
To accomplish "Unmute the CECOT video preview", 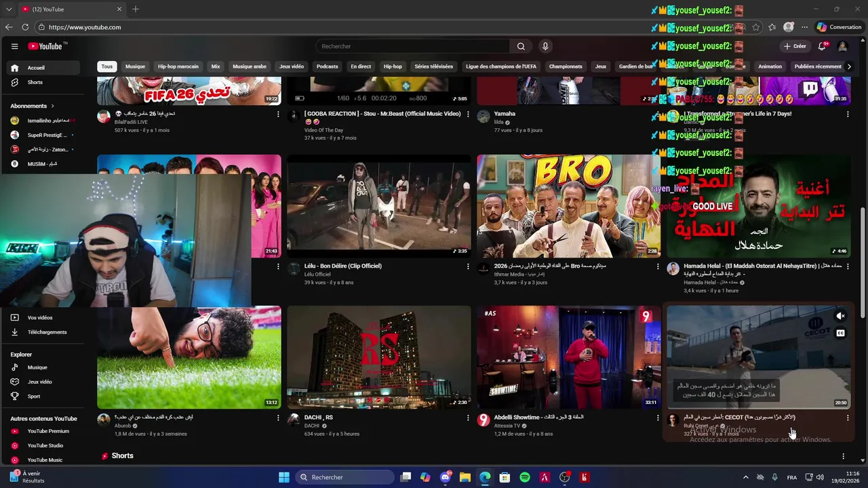I will pyautogui.click(x=840, y=316).
